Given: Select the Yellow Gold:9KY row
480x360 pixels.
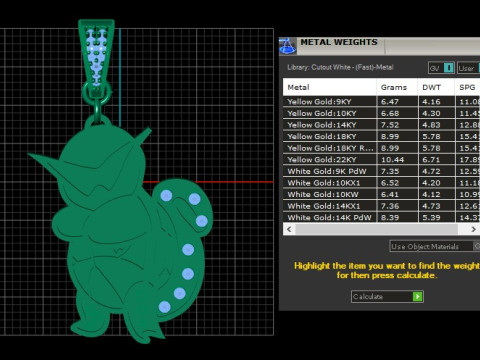Looking at the screenshot, I should (381, 102).
